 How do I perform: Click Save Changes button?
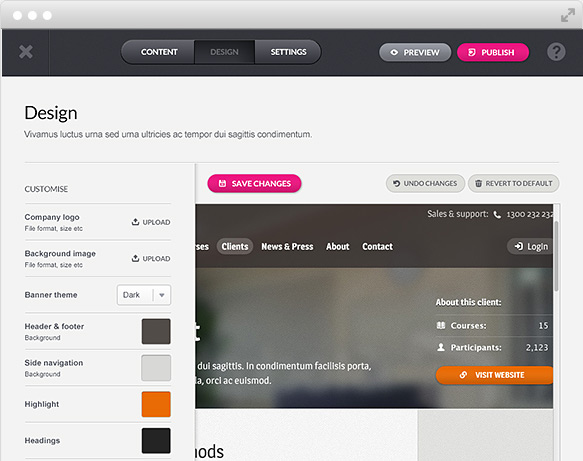tap(254, 184)
